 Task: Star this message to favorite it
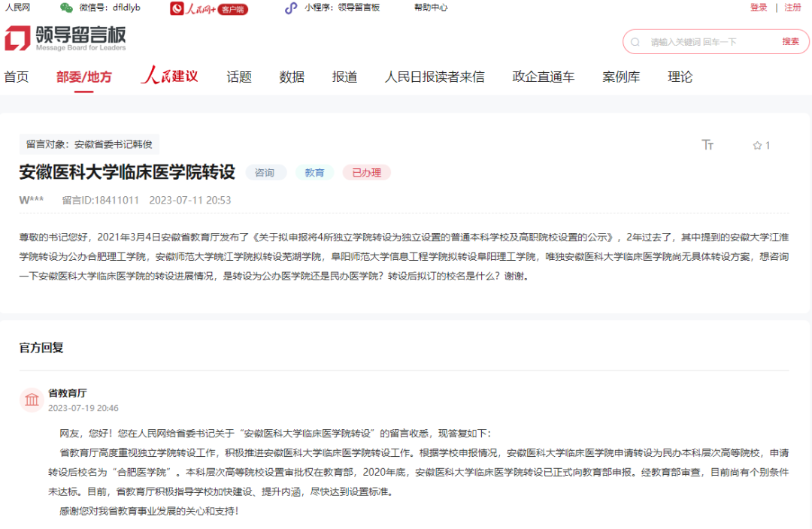click(758, 146)
